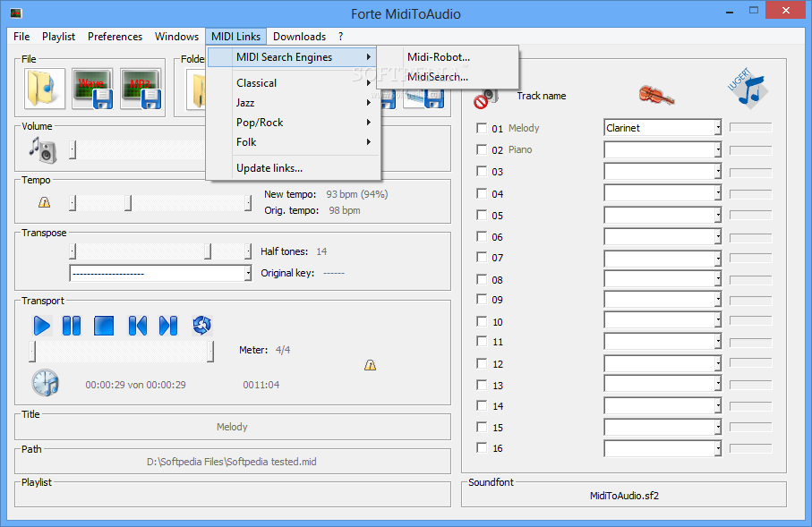
Task: Expand the Folk submenu
Action: tap(294, 142)
